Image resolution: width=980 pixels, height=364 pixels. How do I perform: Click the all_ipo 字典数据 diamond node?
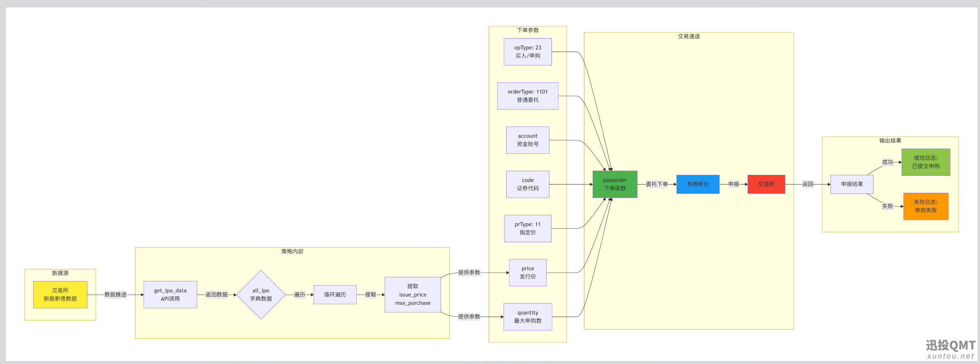pos(261,295)
